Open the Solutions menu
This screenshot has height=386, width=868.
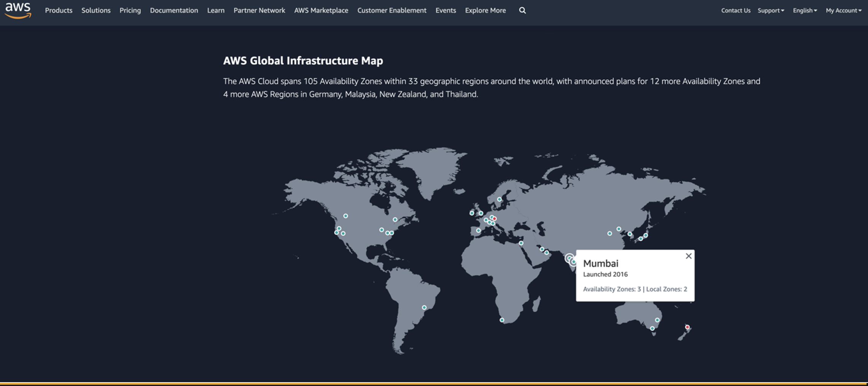(x=96, y=10)
